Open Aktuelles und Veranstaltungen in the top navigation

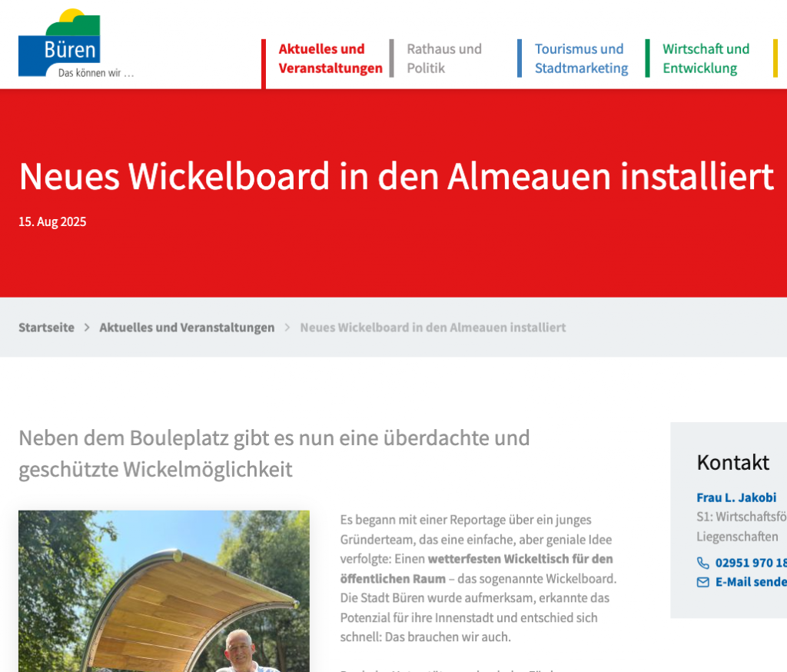(x=330, y=58)
